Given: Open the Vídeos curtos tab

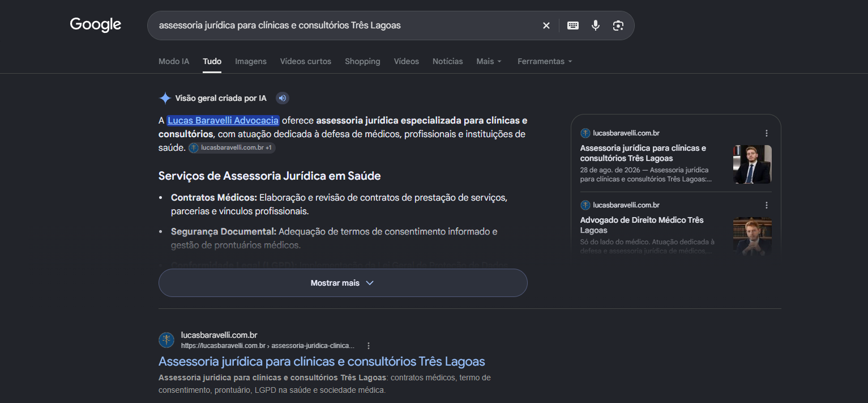Looking at the screenshot, I should click(x=306, y=61).
